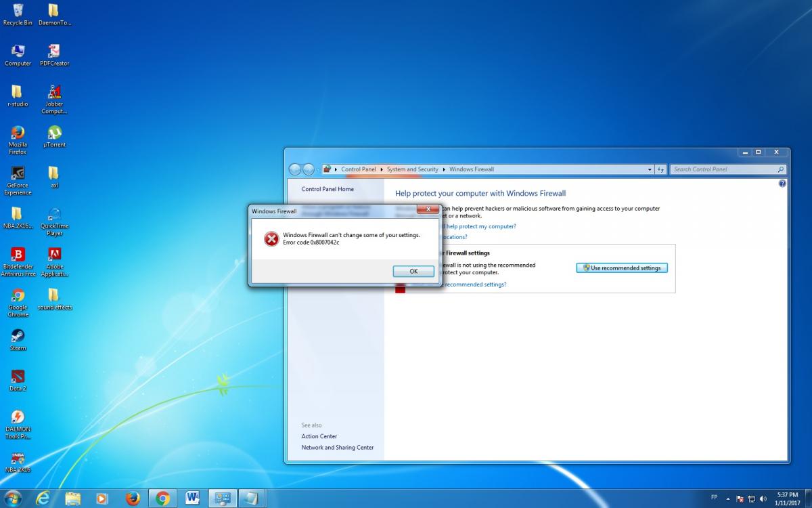
Task: Open the Recycle Bin desktop icon
Action: pos(18,15)
